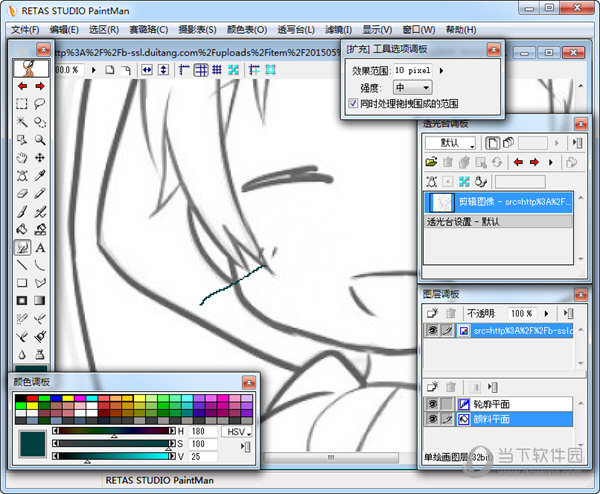Click the cyan fit-to-window icon in the canvas toolbar
The image size is (600, 494).
click(233, 70)
